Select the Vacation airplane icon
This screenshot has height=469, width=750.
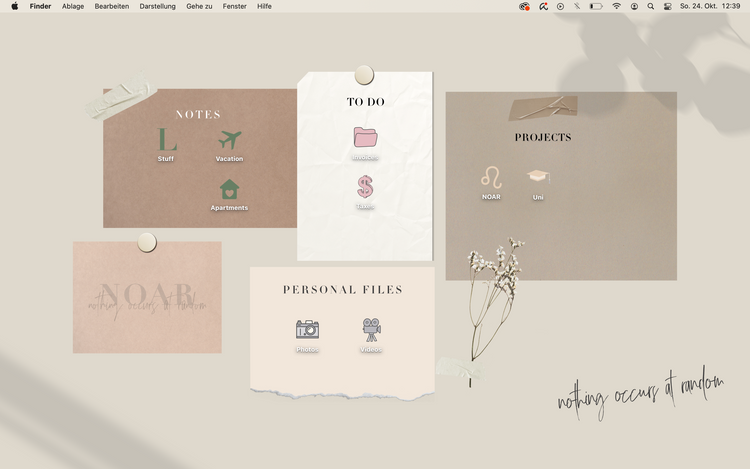[x=230, y=140]
